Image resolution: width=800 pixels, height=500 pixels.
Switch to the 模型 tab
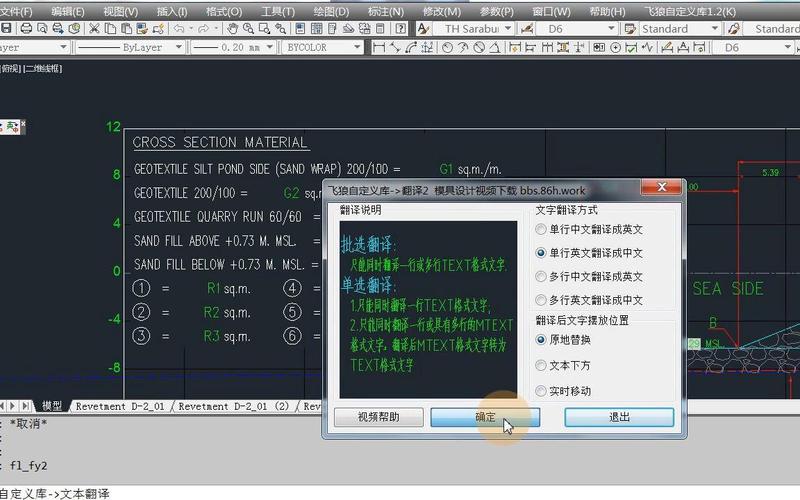coord(52,406)
